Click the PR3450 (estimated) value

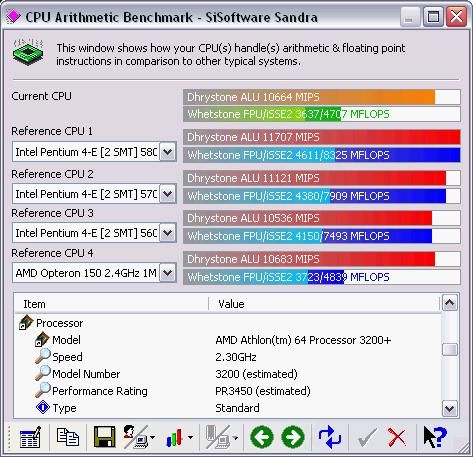click(263, 391)
